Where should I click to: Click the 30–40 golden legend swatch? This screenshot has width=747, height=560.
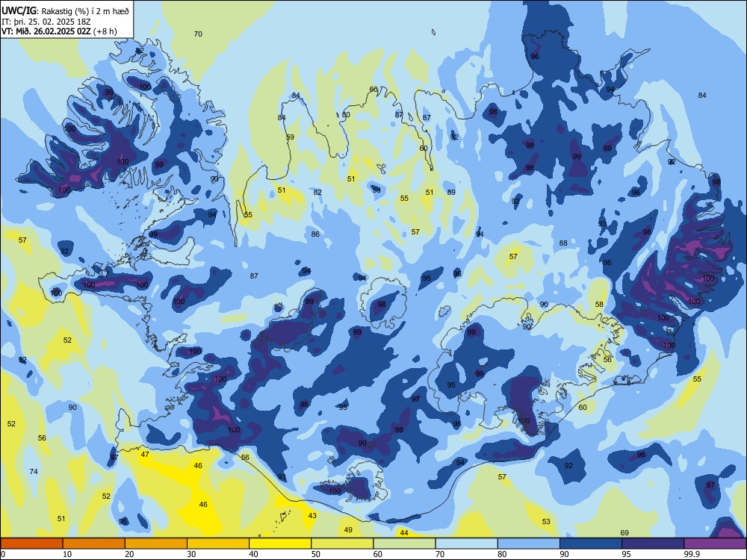click(x=218, y=544)
